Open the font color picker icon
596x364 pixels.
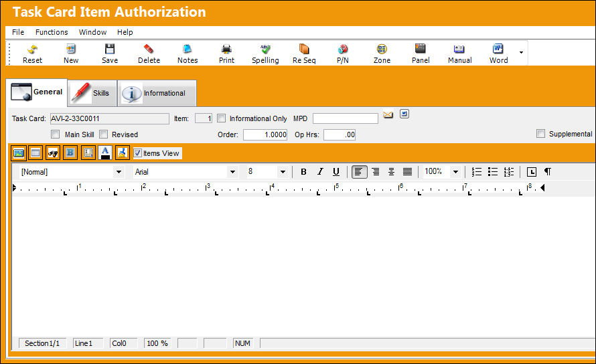105,153
